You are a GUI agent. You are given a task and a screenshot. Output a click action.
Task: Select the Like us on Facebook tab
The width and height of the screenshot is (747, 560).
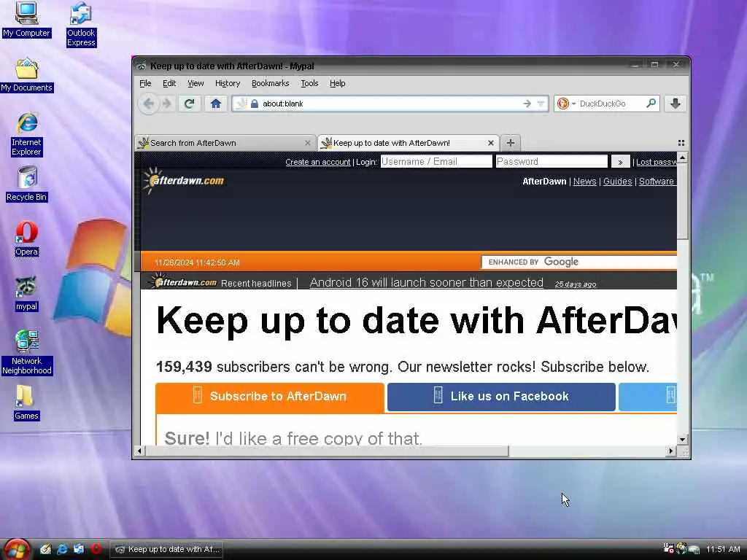[x=501, y=396]
